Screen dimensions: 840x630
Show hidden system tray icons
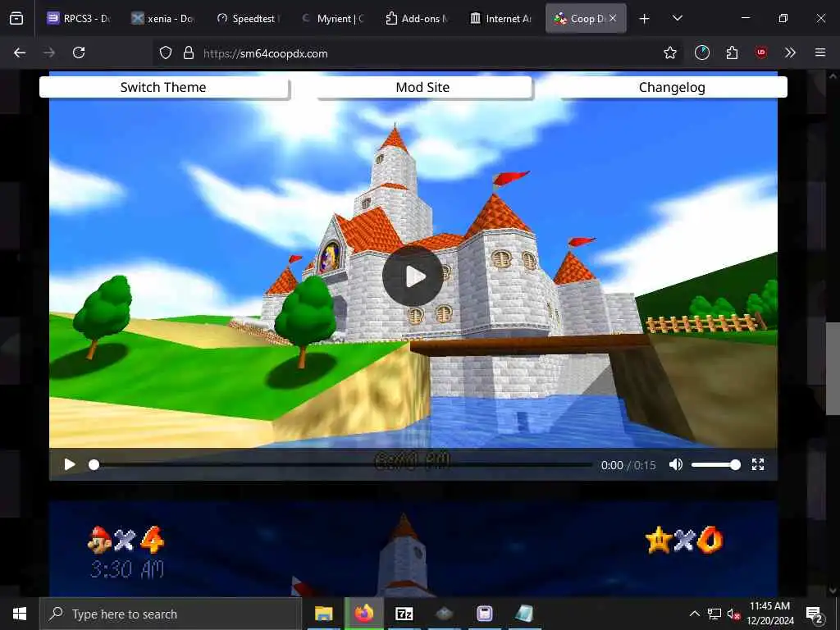pyautogui.click(x=694, y=614)
